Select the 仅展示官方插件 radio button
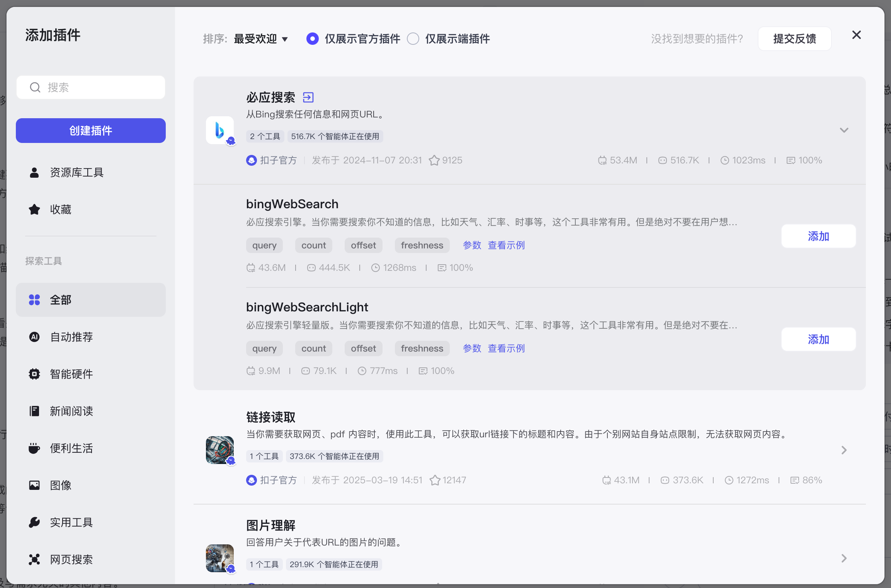Image resolution: width=891 pixels, height=588 pixels. click(313, 39)
